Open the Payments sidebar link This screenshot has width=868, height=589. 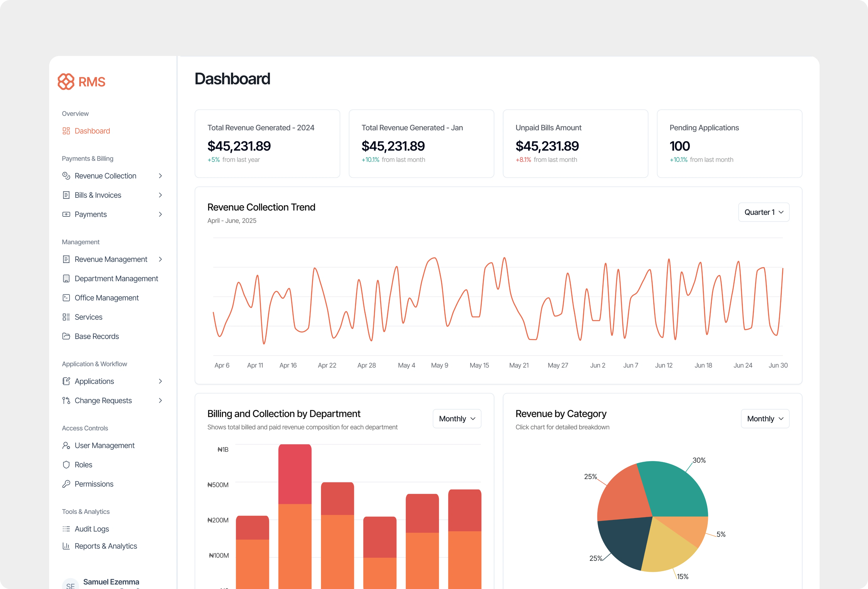91,214
